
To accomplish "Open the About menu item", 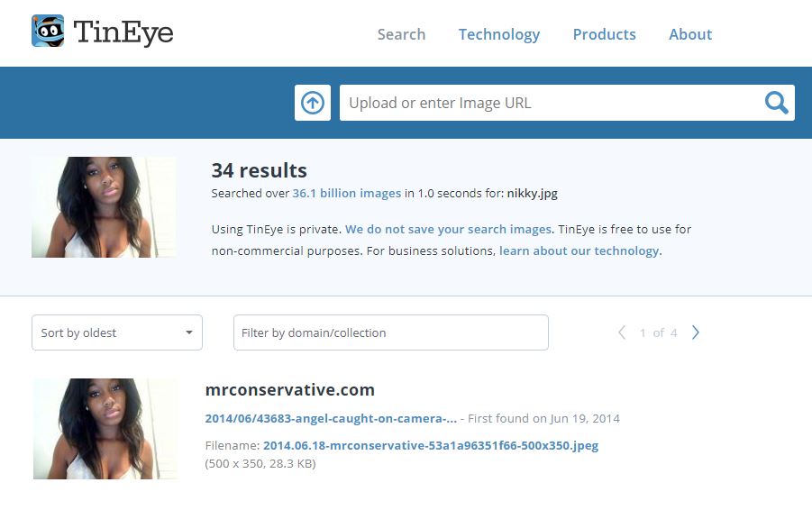I will 690,34.
